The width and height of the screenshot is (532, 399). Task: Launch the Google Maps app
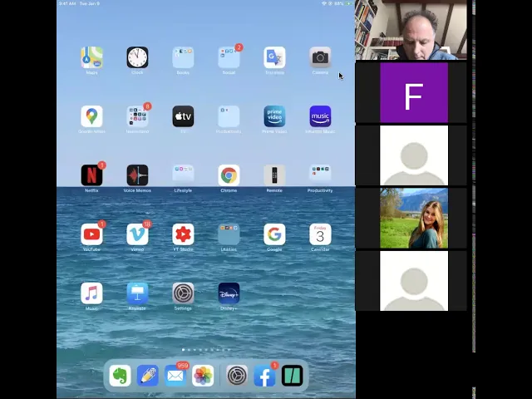(x=91, y=116)
